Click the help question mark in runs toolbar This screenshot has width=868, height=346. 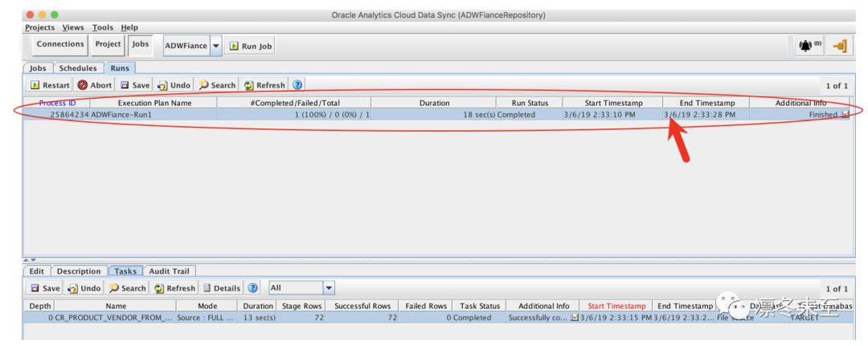(x=297, y=84)
